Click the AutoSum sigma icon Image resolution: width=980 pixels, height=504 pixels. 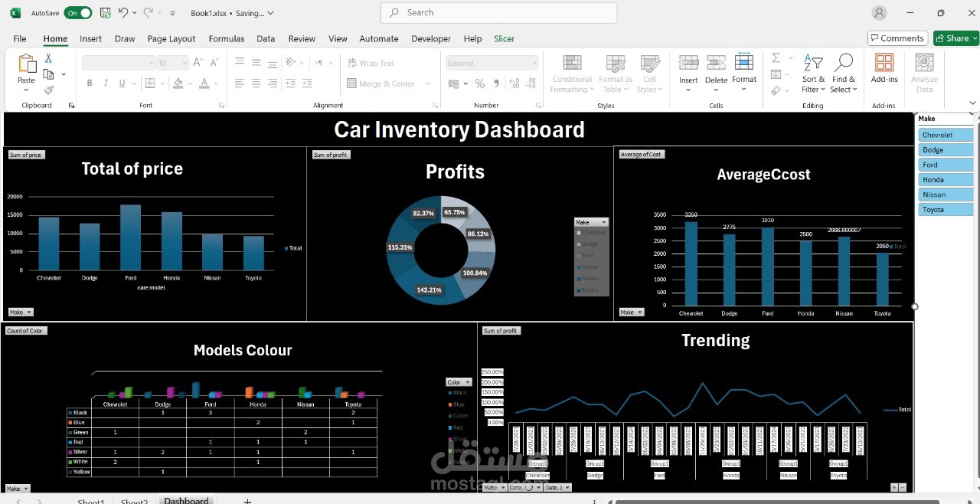coord(776,58)
